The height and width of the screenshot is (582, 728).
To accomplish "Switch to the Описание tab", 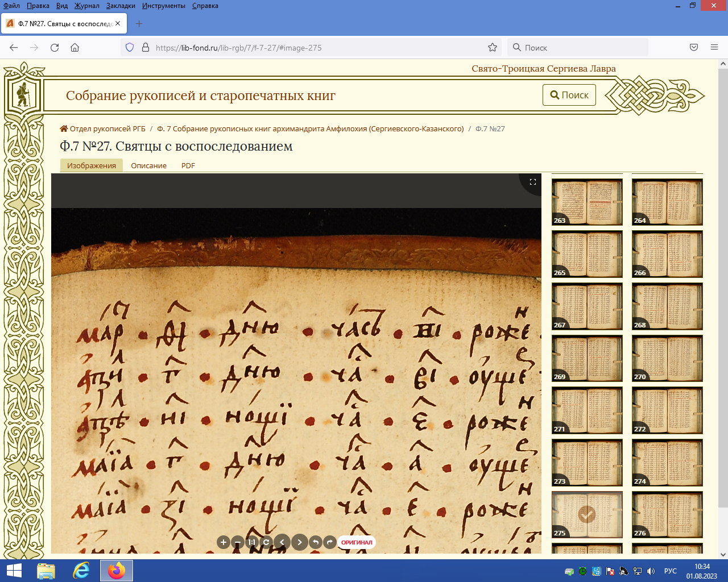I will (x=148, y=165).
